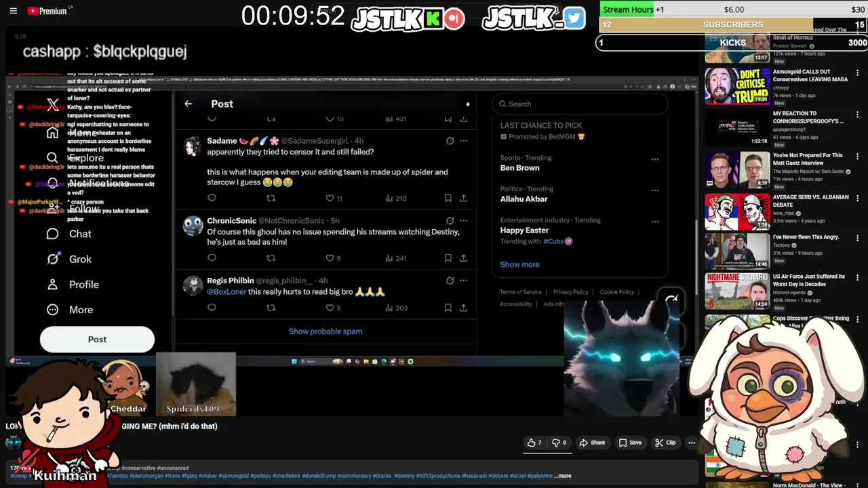The width and height of the screenshot is (868, 488).
Task: Open the video's more actions menu
Action: (x=692, y=443)
